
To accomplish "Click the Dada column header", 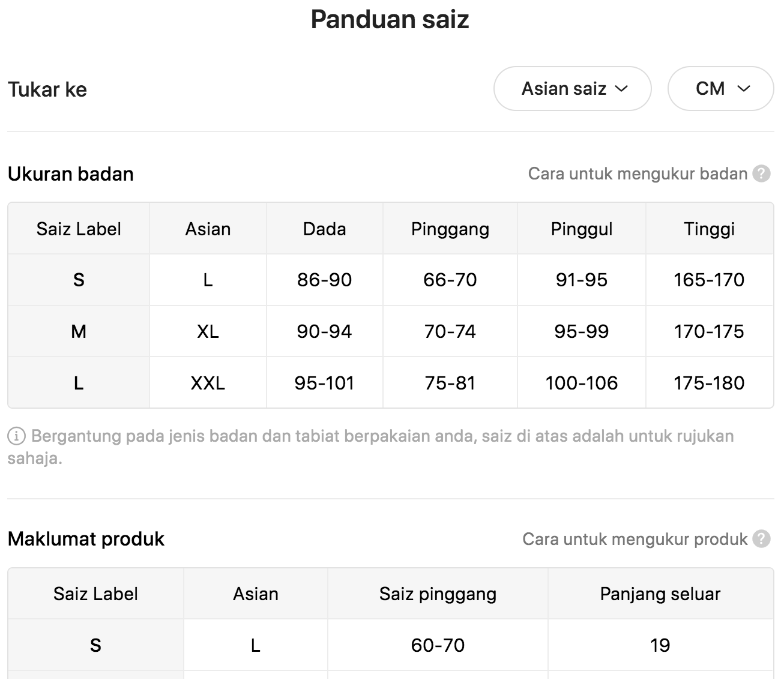I will 325,229.
